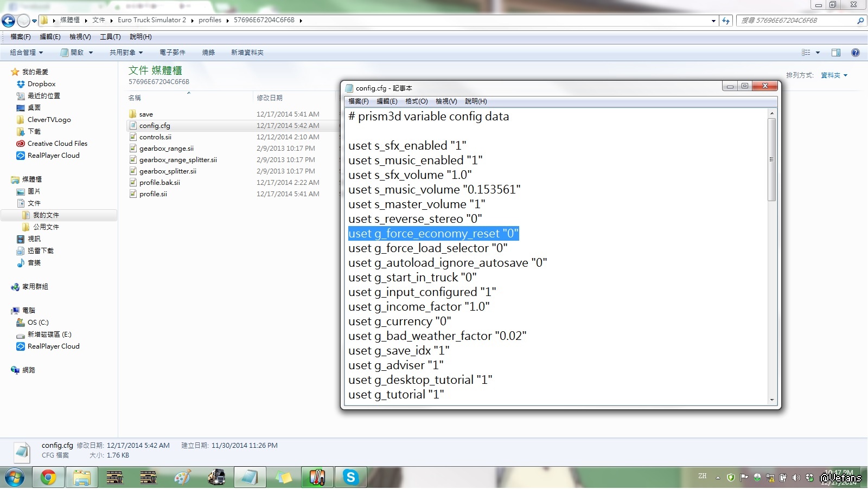Viewport: 868px width, 489px height.
Task: Launch Skype from the taskbar
Action: click(x=350, y=478)
